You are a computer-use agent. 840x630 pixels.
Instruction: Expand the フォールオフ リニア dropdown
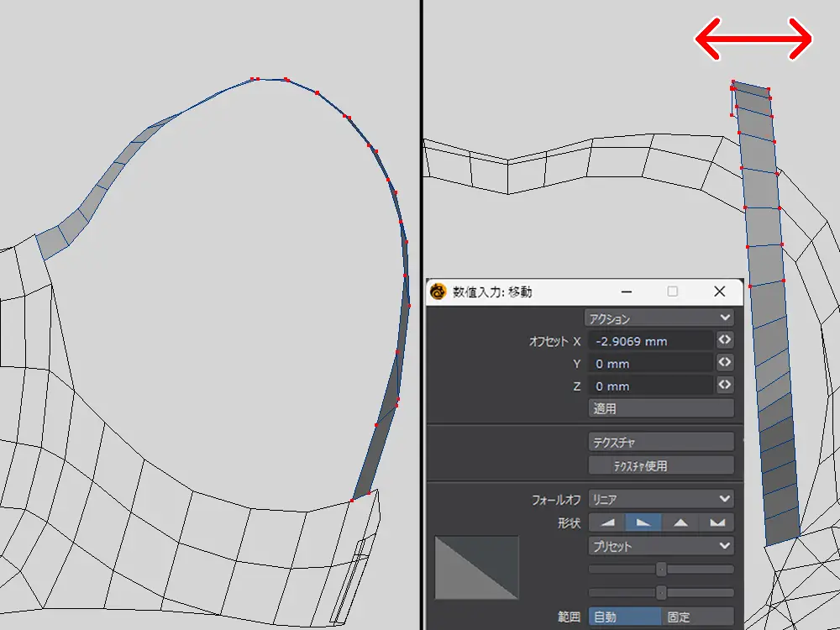click(x=660, y=499)
